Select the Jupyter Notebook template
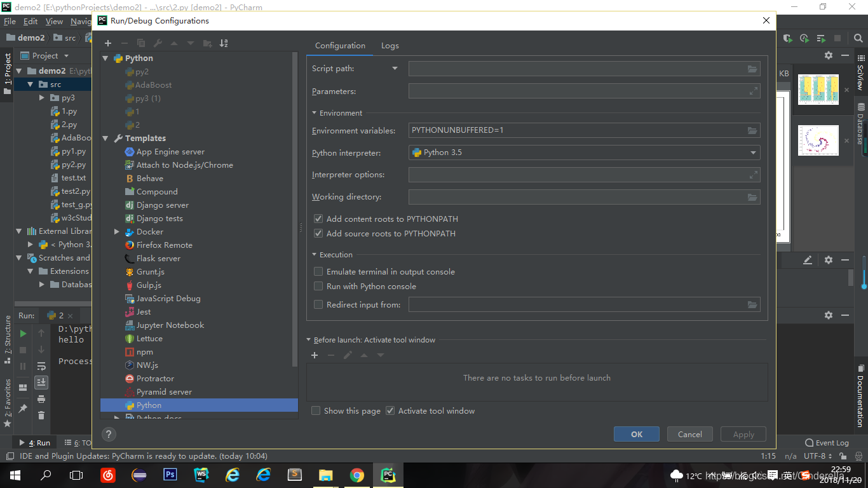The height and width of the screenshot is (488, 868). click(170, 325)
